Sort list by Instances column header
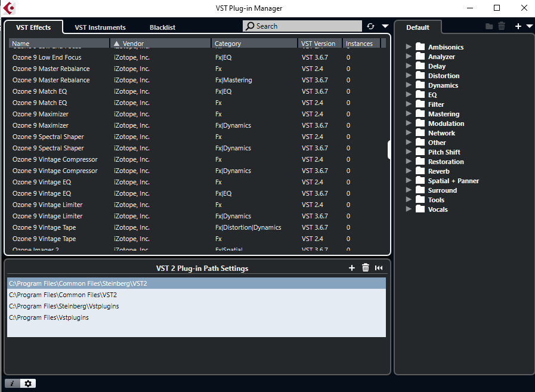 [x=361, y=44]
